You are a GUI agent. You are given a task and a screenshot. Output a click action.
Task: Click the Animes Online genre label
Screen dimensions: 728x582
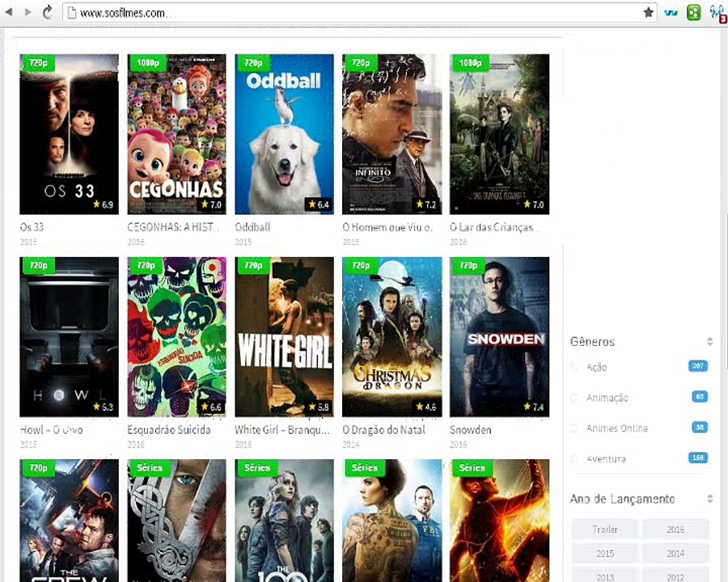617,428
